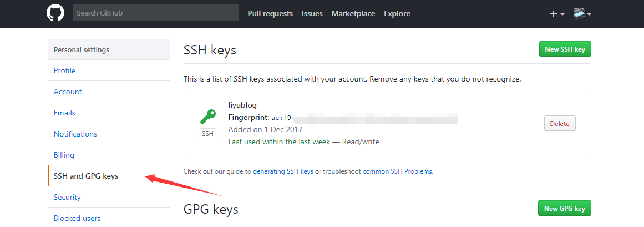Screen dimensions: 644x227
Task: Select Profile in personal settings
Action: point(109,70)
